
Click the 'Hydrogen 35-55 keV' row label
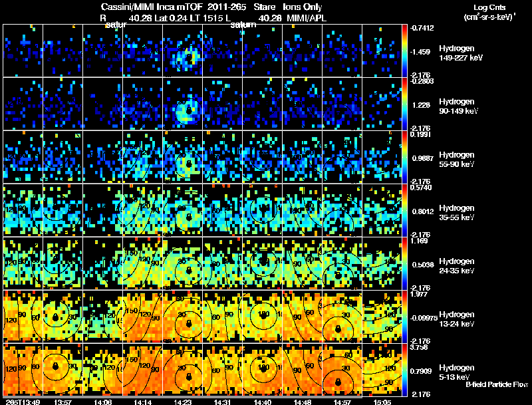coord(457,213)
